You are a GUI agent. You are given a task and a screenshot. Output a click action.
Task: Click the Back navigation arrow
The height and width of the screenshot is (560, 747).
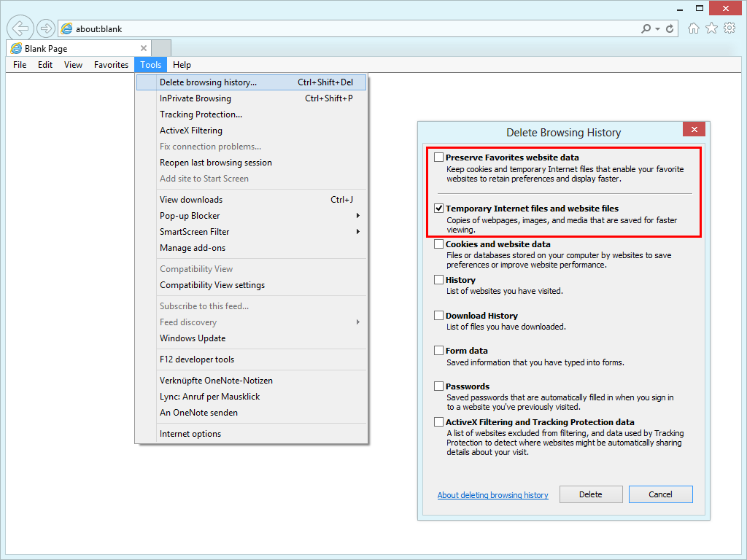click(20, 28)
